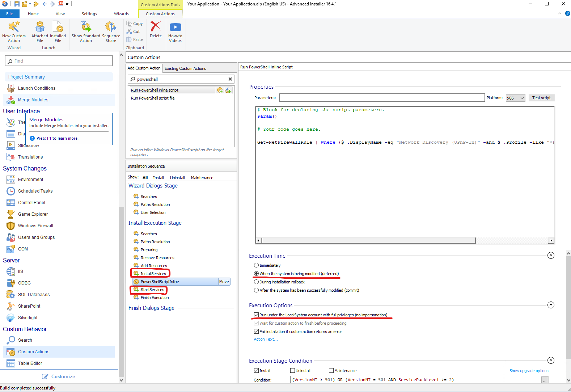
Task: Add PowerShell inline script with sequence icon
Action: click(220, 90)
